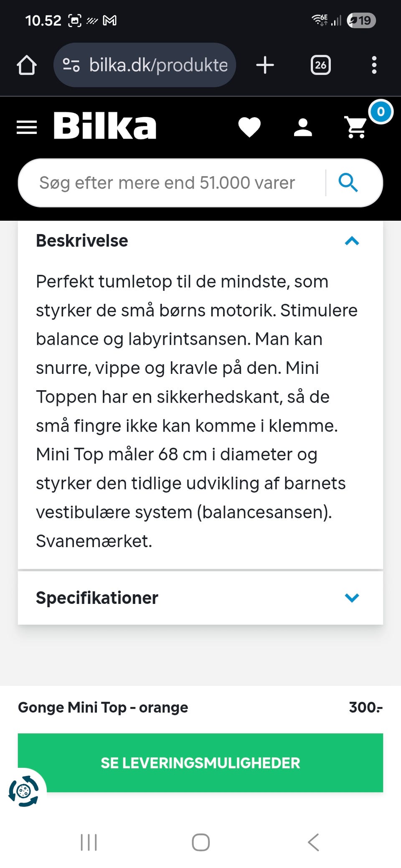
Task: Open the user account profile icon
Action: (x=303, y=127)
